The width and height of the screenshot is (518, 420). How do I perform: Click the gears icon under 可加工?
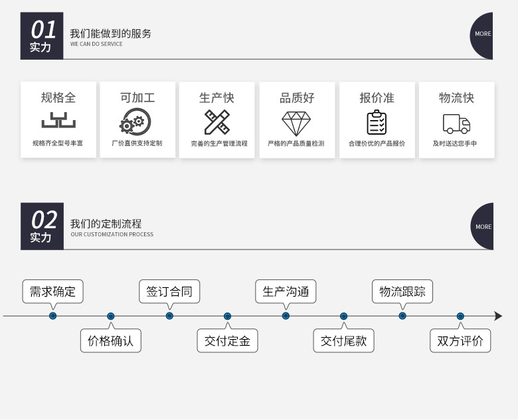tap(135, 122)
